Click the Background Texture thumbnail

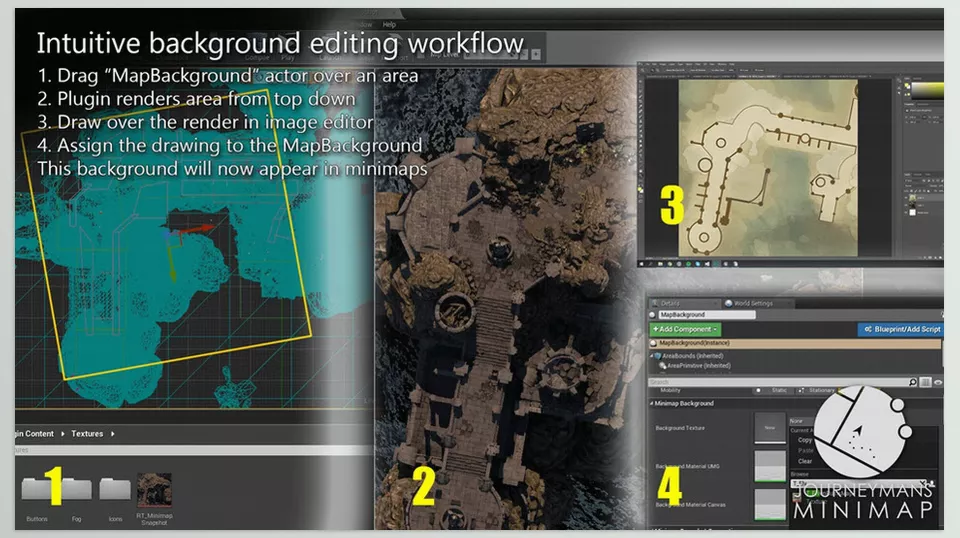point(769,427)
